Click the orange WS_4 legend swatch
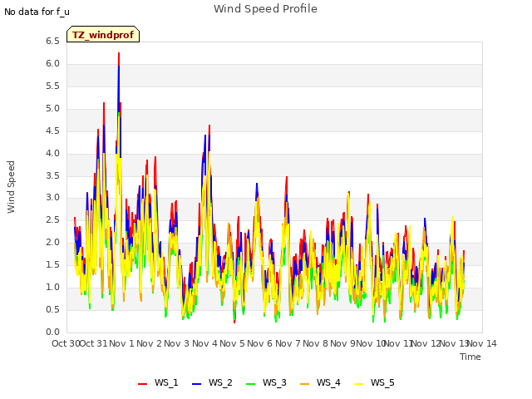Viewport: 532px width, 399px height. click(x=305, y=384)
